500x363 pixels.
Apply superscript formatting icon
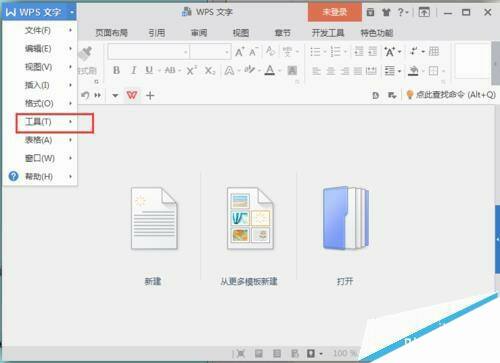(191, 70)
